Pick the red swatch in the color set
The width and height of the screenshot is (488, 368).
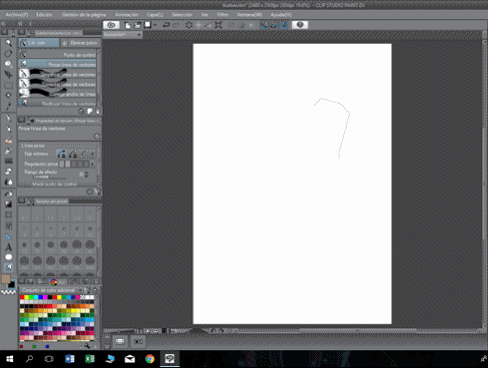point(22,297)
